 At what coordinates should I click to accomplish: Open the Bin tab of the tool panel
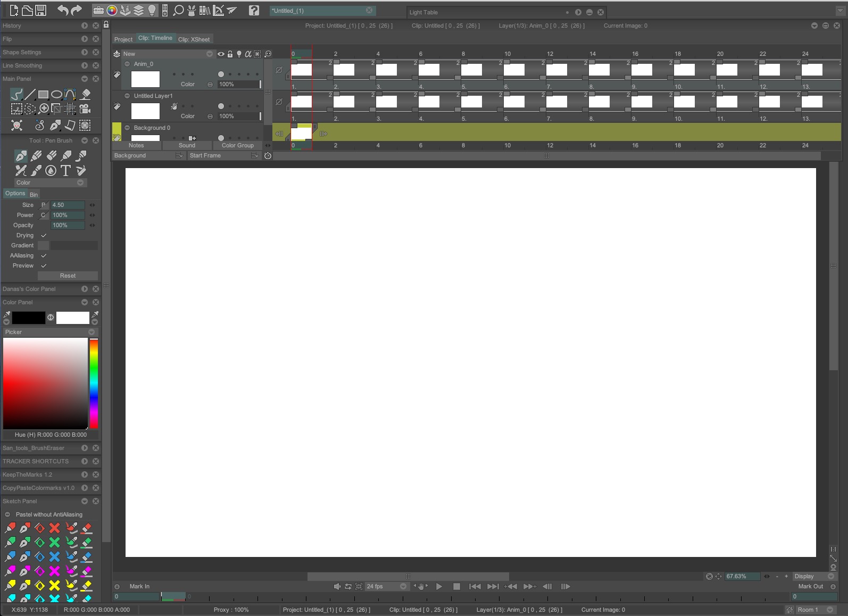[x=34, y=195]
